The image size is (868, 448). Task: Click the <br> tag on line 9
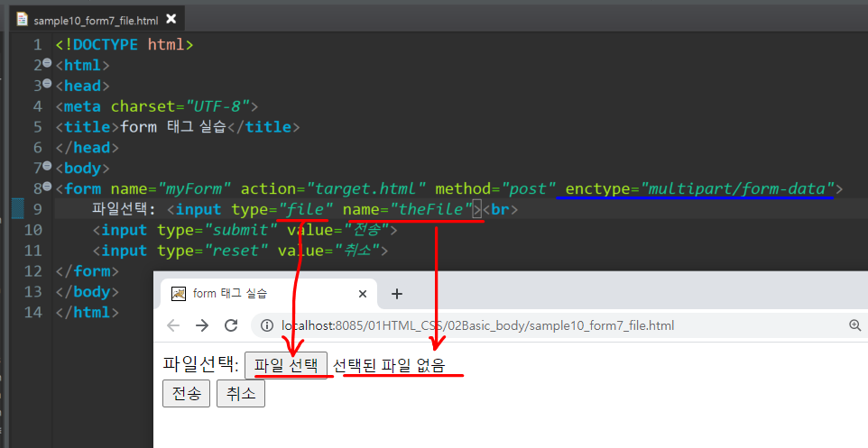[501, 209]
